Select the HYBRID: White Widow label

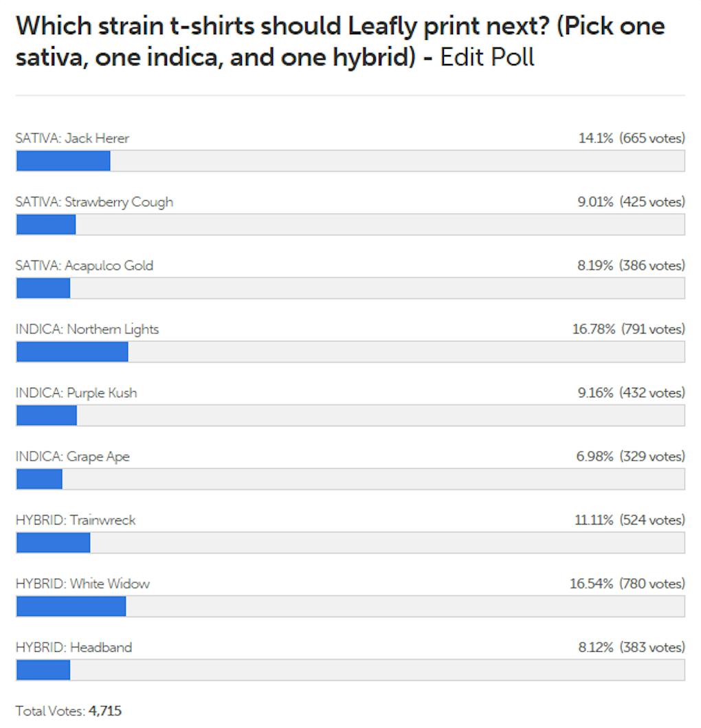point(82,584)
